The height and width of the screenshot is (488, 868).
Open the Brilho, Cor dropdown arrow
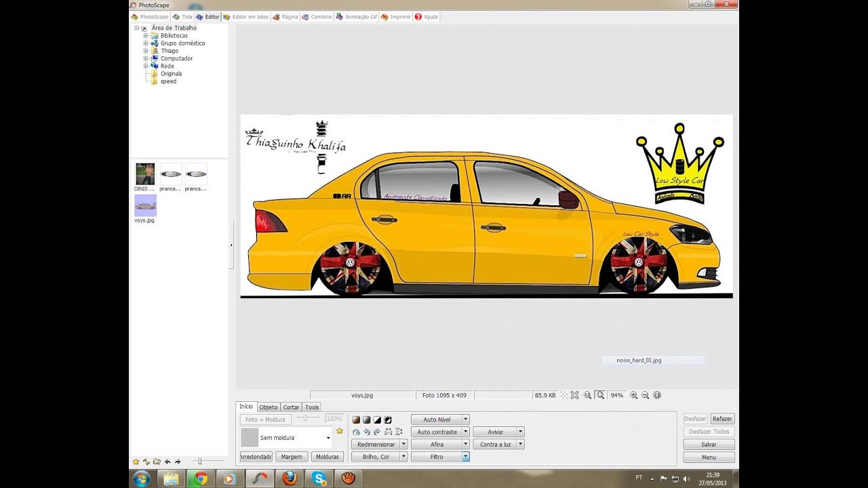coord(403,457)
